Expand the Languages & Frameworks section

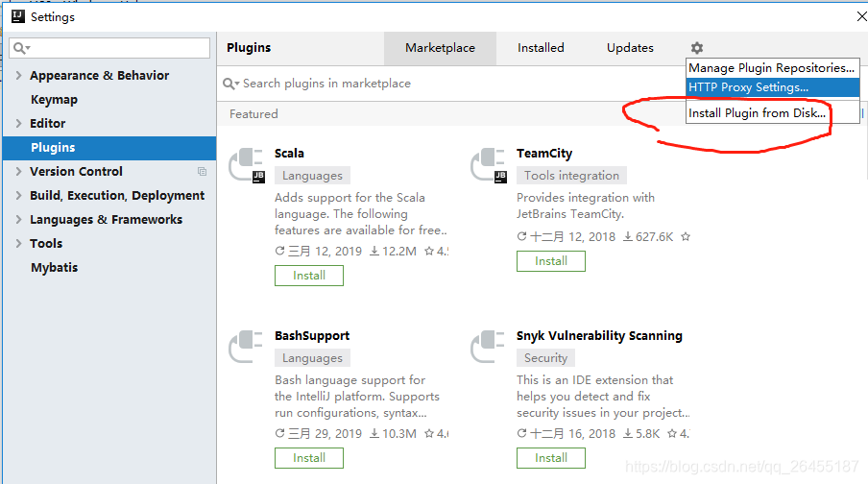(x=19, y=219)
